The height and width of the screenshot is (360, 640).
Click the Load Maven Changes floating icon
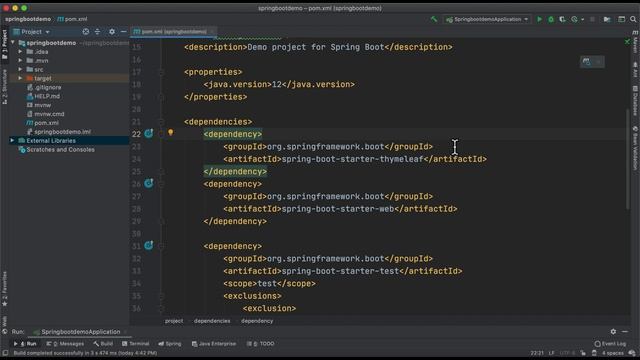587,62
